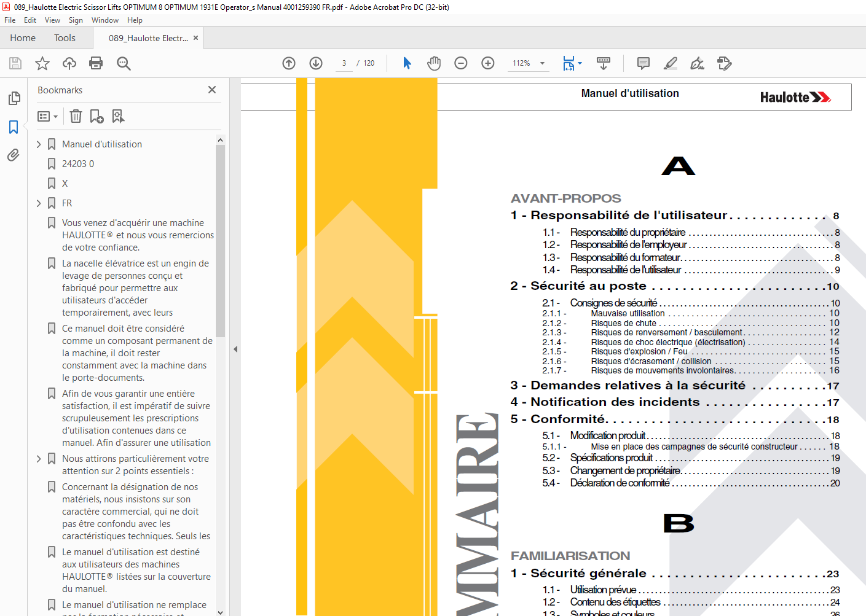The width and height of the screenshot is (866, 616).
Task: Toggle the Bookmarks panel icon
Action: coord(14,127)
